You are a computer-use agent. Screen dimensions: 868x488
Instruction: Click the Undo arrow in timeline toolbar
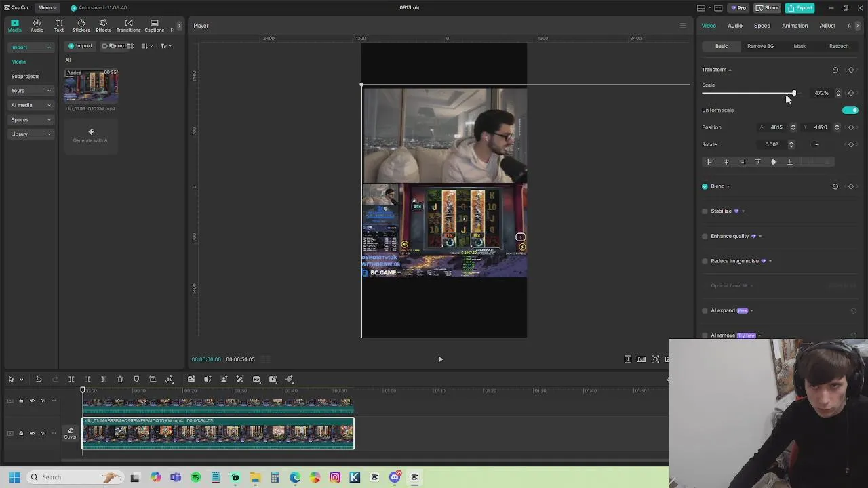pyautogui.click(x=39, y=379)
